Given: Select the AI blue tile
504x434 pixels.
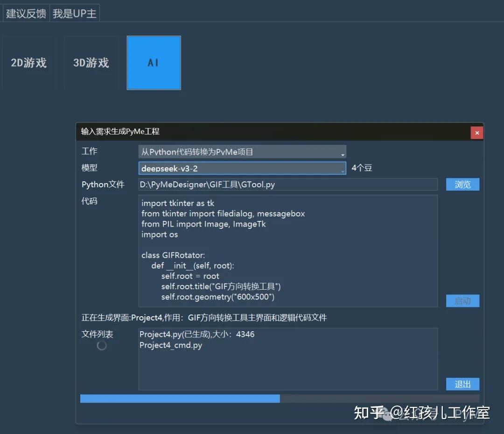Looking at the screenshot, I should click(154, 63).
